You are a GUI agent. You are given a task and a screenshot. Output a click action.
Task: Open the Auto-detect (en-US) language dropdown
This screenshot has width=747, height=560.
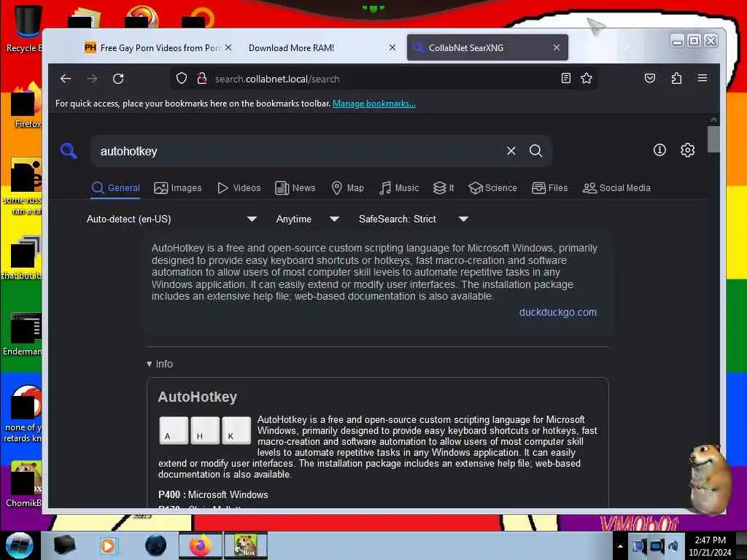click(x=171, y=219)
